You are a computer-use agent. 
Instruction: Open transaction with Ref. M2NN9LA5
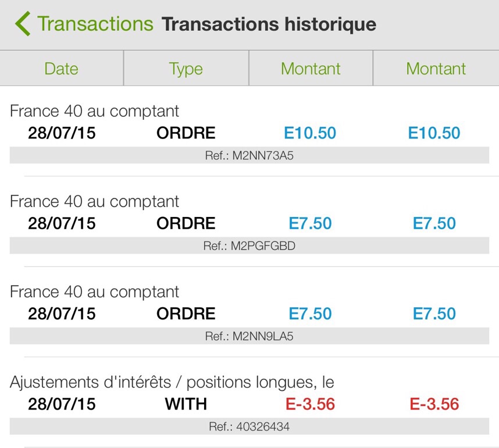249,336
